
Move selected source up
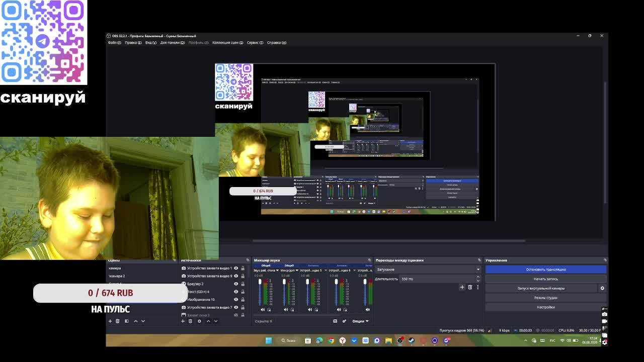point(208,321)
